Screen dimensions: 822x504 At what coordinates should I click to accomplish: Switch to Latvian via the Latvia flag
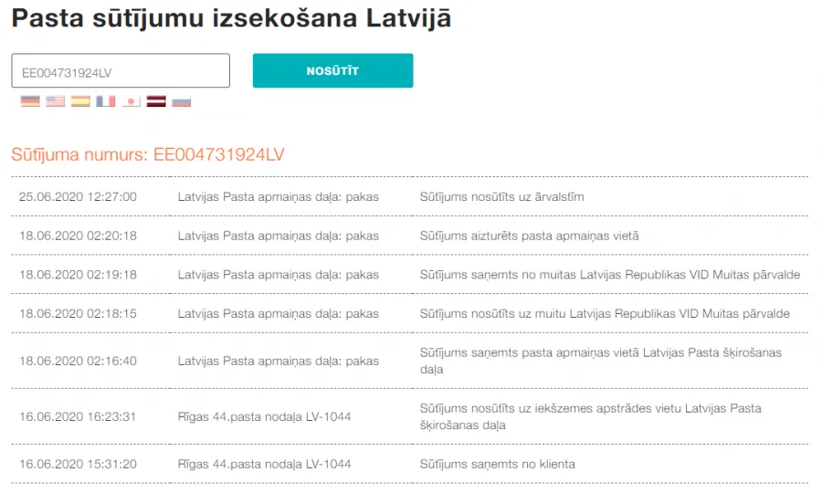click(x=156, y=101)
